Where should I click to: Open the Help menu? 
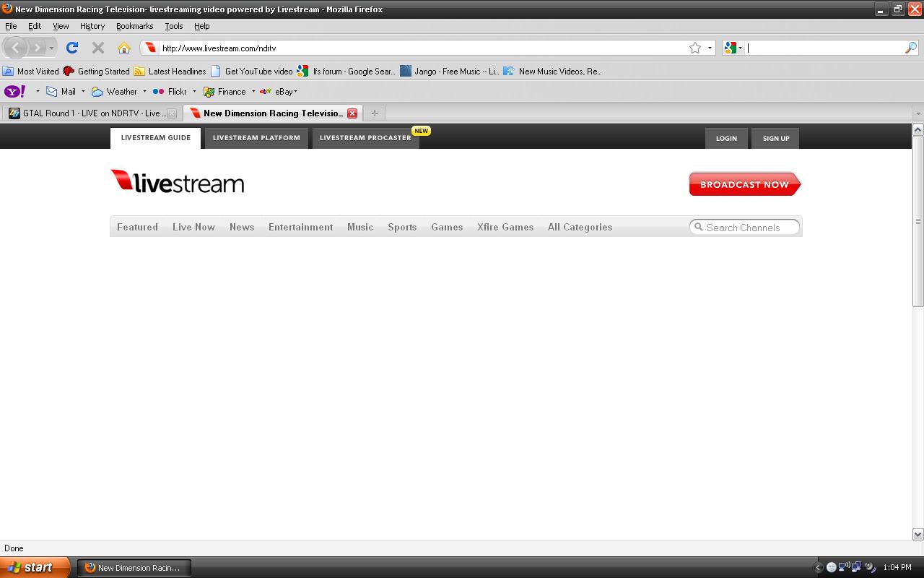click(202, 26)
